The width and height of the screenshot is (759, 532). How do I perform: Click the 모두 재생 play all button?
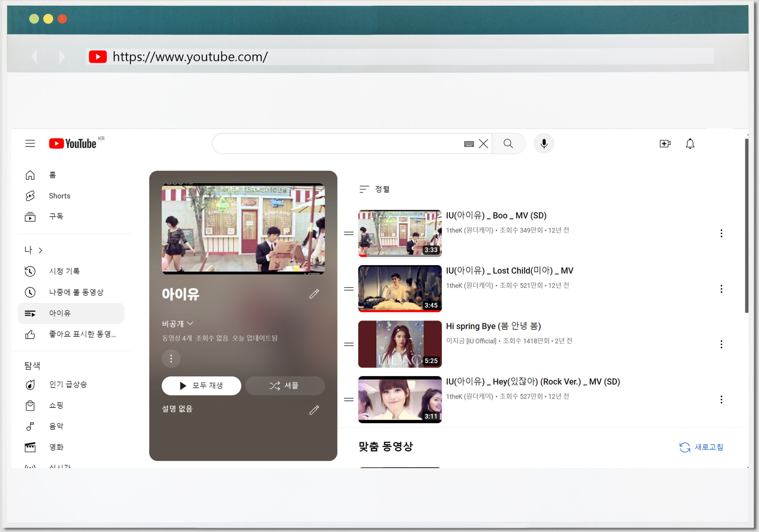pyautogui.click(x=201, y=386)
